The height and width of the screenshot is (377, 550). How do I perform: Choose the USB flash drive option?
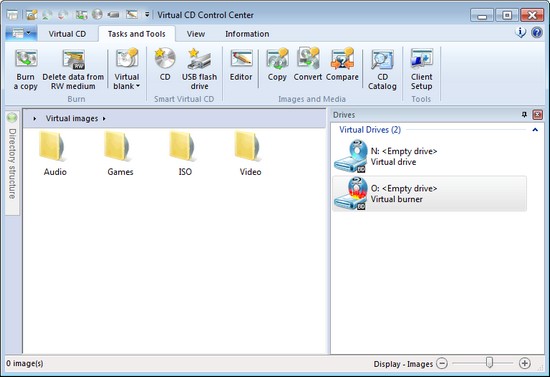click(x=199, y=69)
